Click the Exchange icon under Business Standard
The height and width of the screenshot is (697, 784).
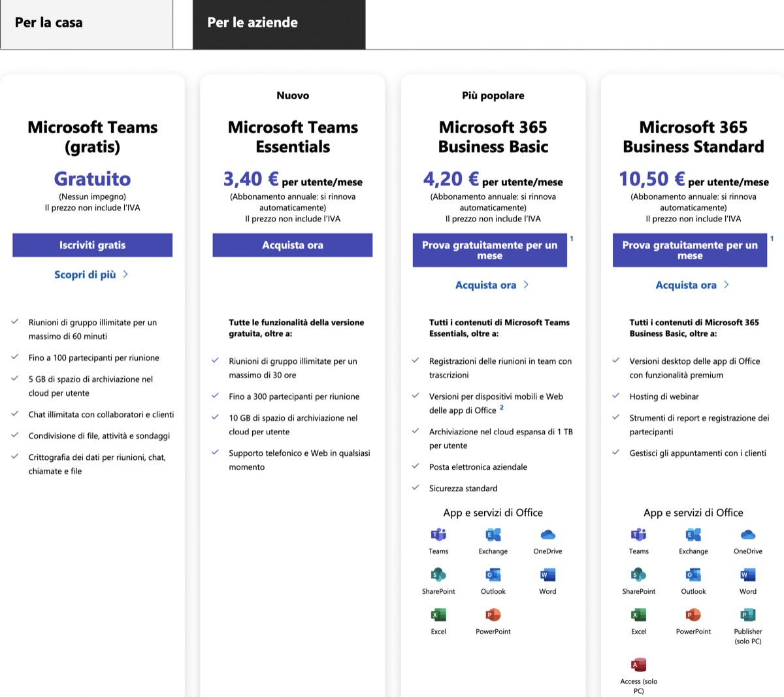click(693, 536)
